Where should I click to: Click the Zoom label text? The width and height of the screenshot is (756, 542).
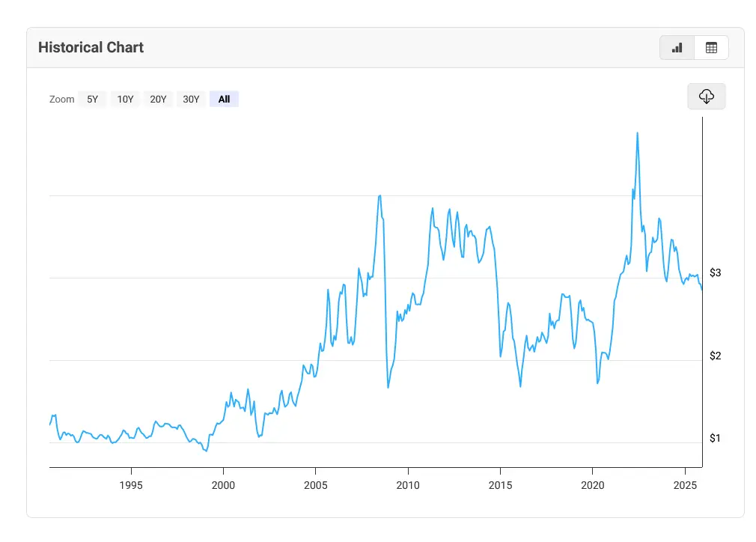pos(62,99)
